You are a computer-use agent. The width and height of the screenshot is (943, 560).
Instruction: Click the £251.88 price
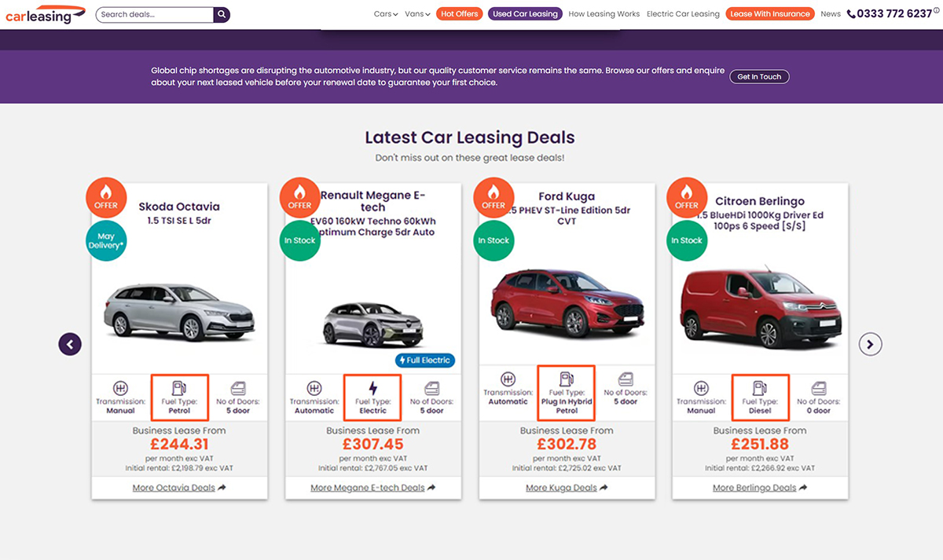click(x=760, y=445)
